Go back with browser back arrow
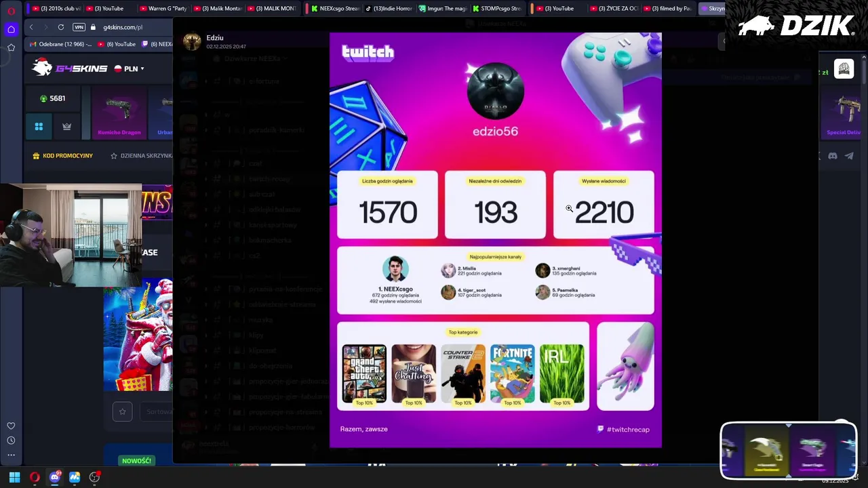 (31, 27)
